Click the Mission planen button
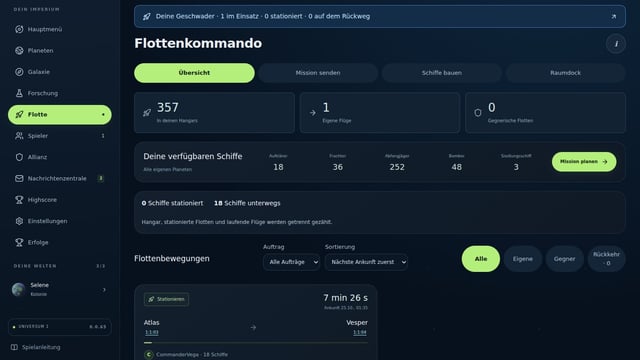Screen dimensions: 640x360 tap(584, 162)
